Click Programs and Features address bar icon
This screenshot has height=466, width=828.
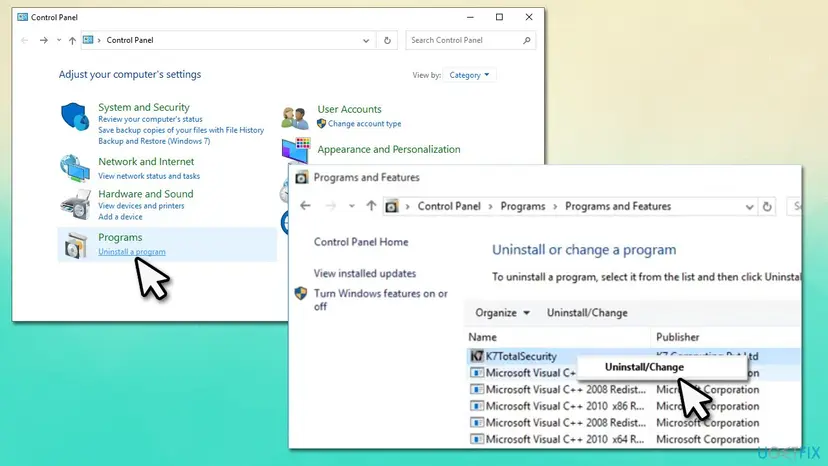click(x=391, y=206)
